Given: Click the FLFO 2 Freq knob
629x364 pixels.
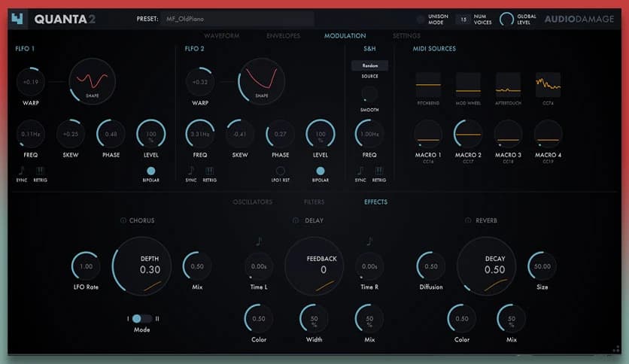Looking at the screenshot, I should click(x=200, y=134).
